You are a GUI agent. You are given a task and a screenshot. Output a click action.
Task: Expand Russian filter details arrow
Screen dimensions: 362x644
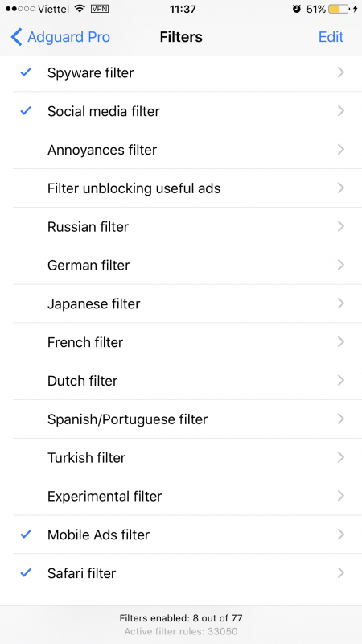pos(340,226)
